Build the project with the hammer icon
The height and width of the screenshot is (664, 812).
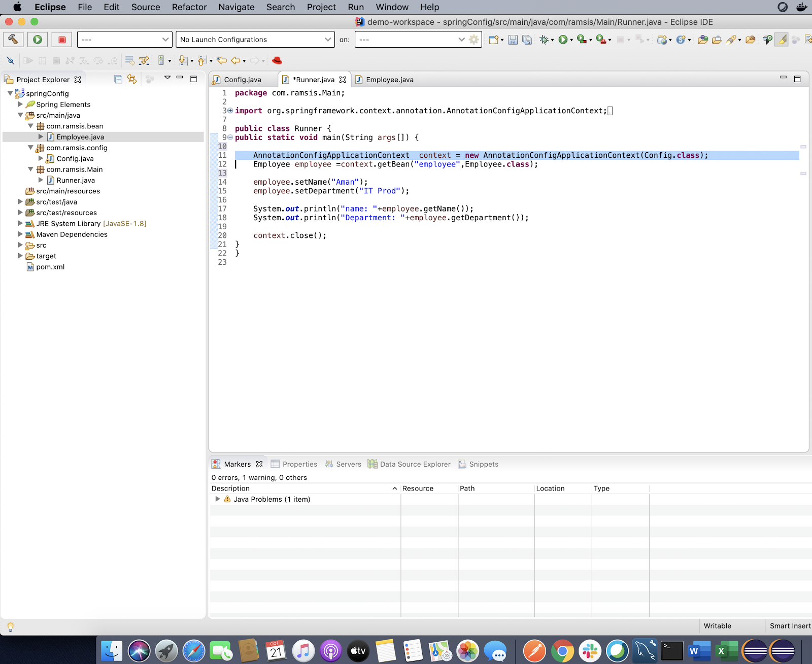13,39
